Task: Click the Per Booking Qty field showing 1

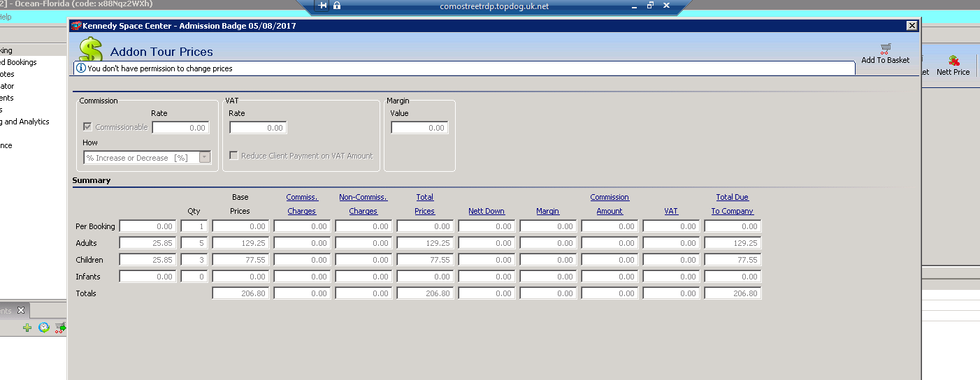Action: pyautogui.click(x=194, y=226)
